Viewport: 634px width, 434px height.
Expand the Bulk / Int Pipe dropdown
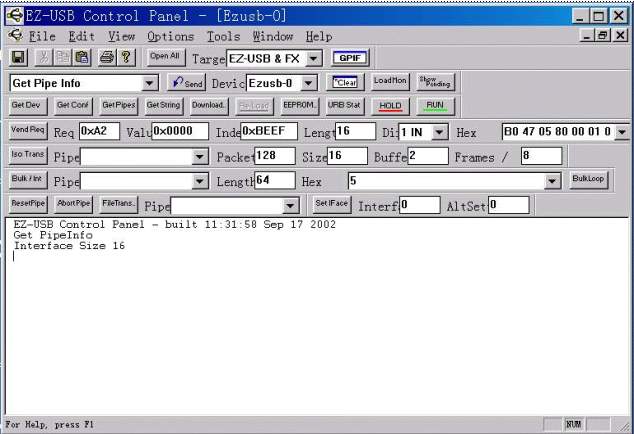200,182
